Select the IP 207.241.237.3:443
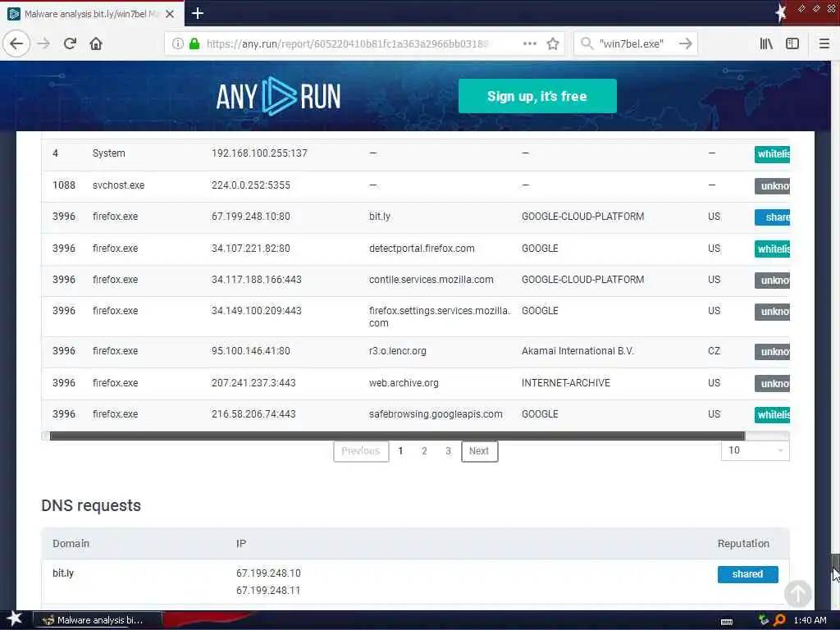 point(253,383)
